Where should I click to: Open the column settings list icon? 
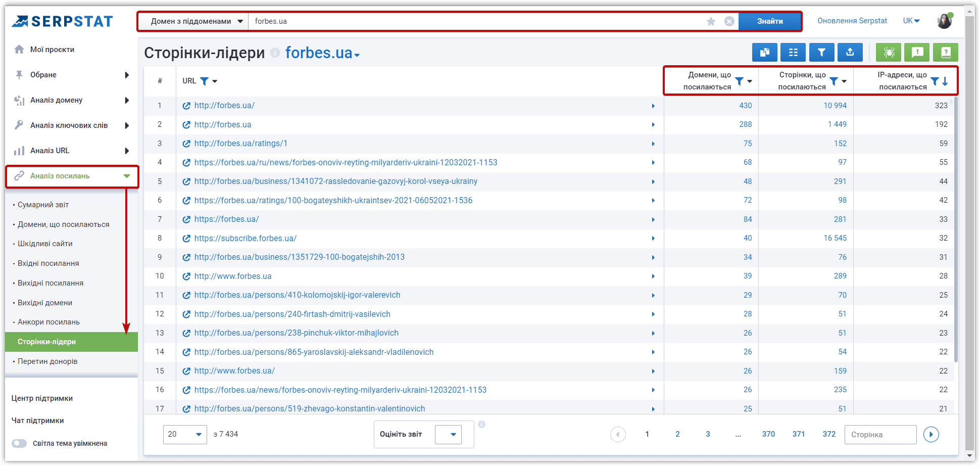click(793, 52)
